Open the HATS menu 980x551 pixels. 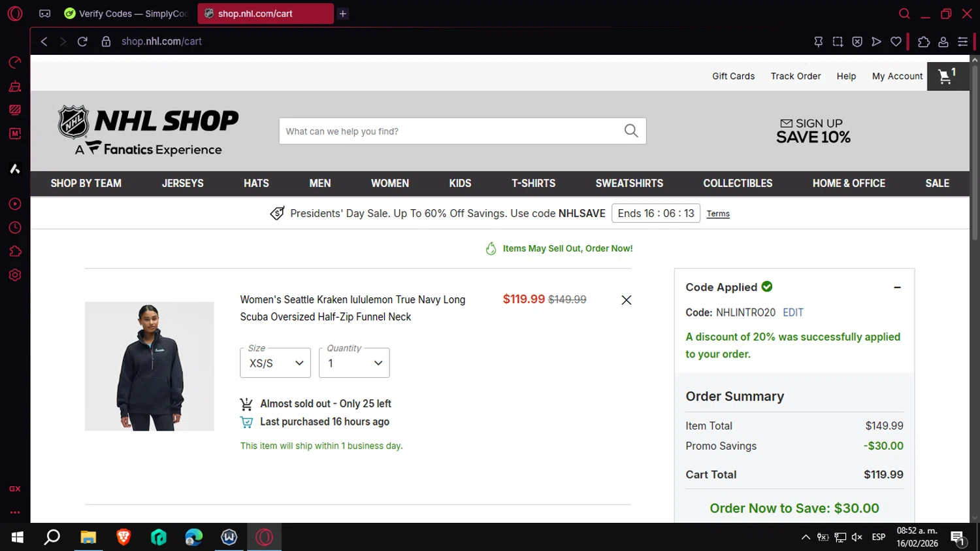click(256, 183)
